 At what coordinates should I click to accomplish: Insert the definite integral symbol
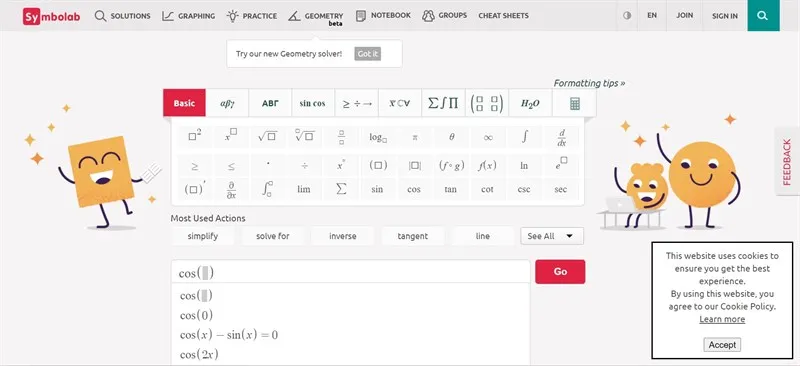point(267,189)
